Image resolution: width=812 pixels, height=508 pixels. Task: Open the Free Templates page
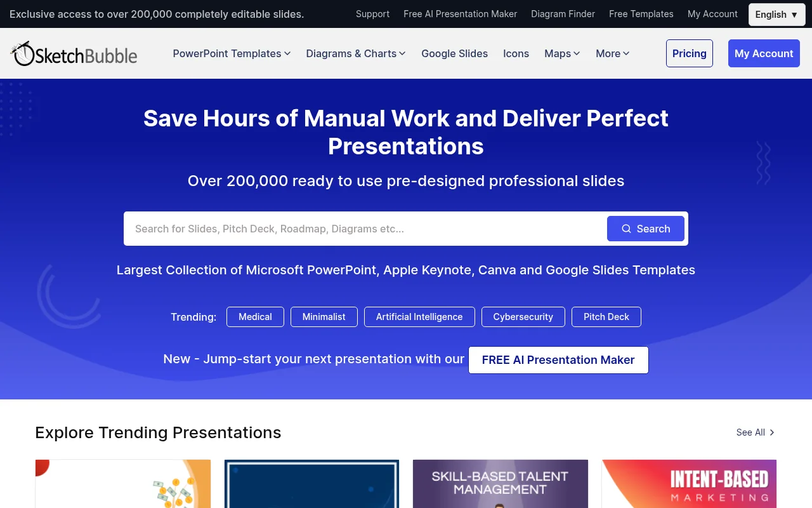pos(641,14)
